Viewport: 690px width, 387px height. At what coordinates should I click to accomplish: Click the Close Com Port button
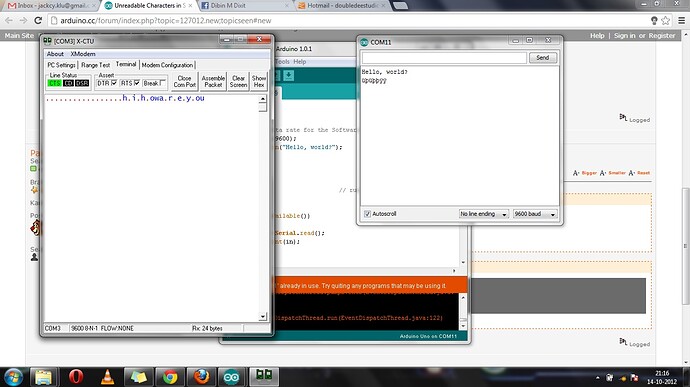click(x=184, y=81)
